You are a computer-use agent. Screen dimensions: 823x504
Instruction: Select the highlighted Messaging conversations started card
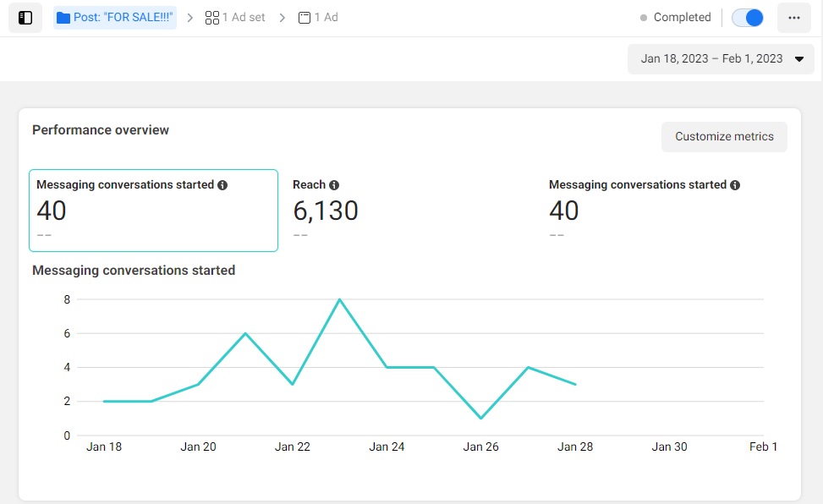click(x=153, y=211)
